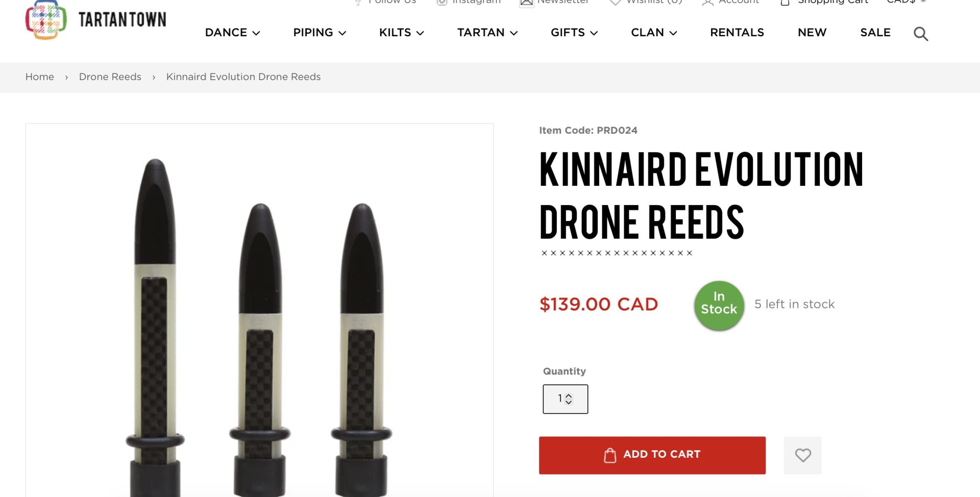Open the GIFTS dropdown menu

tap(574, 33)
